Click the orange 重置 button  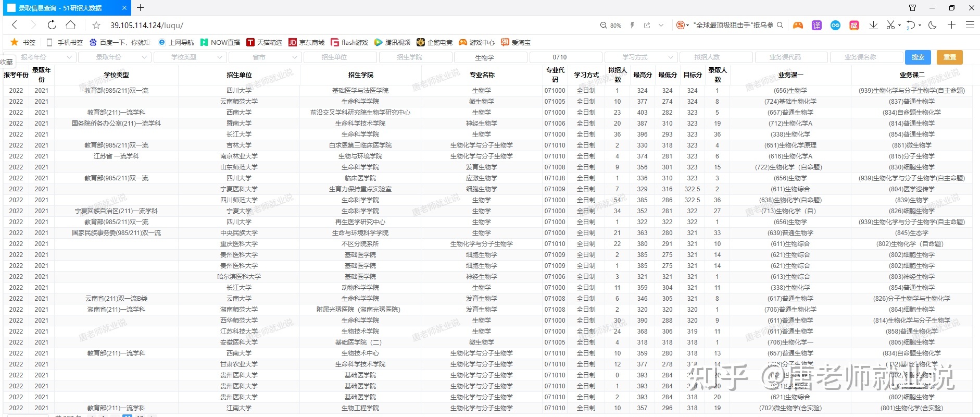coord(949,57)
